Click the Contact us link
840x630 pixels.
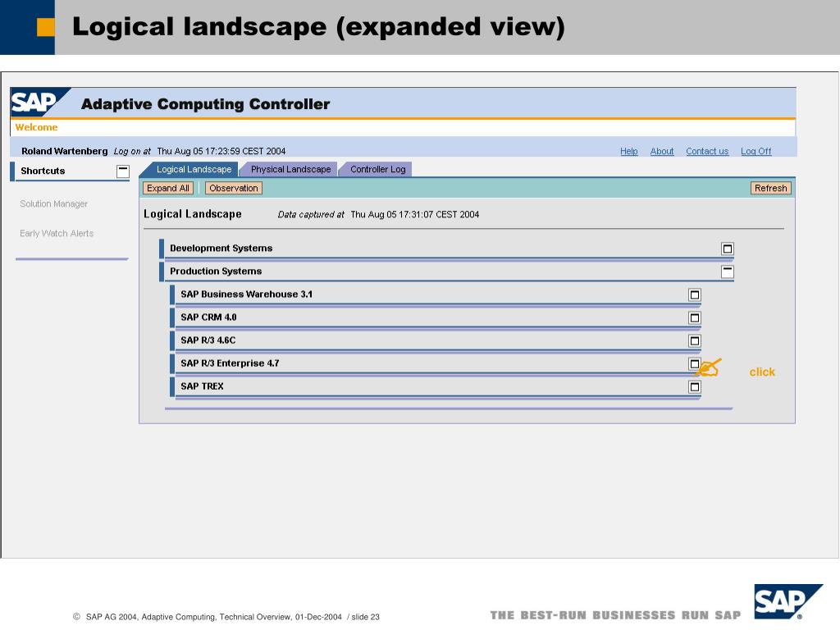[x=707, y=151]
